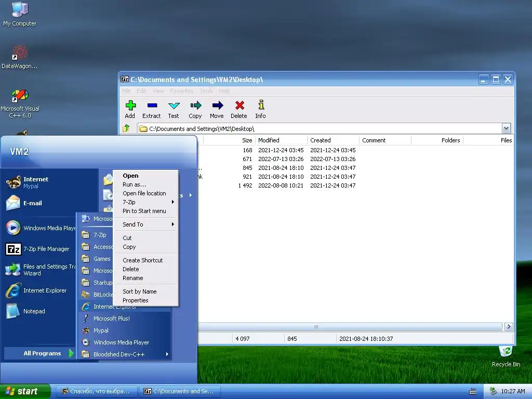Open Notepad from Start menu
Image resolution: width=532 pixels, height=399 pixels.
point(27,311)
